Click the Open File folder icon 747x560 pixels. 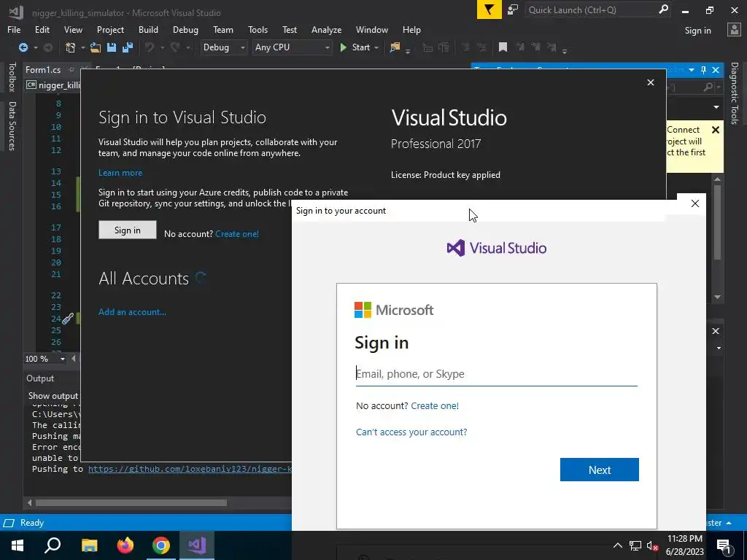tap(96, 47)
